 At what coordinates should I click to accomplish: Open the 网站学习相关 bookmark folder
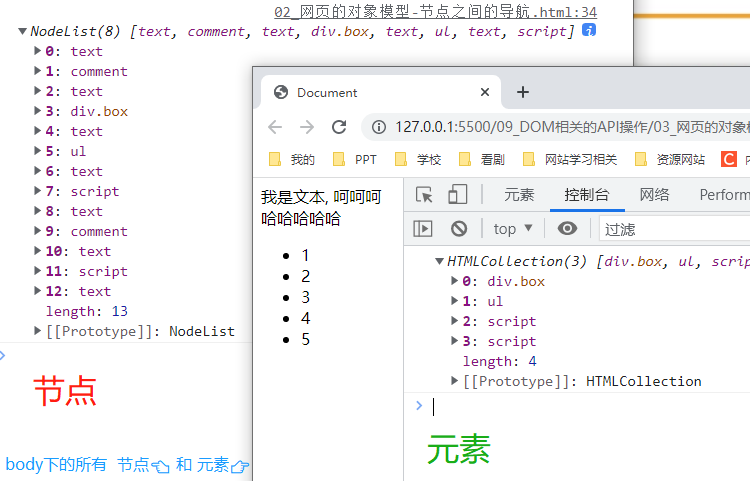pos(570,159)
